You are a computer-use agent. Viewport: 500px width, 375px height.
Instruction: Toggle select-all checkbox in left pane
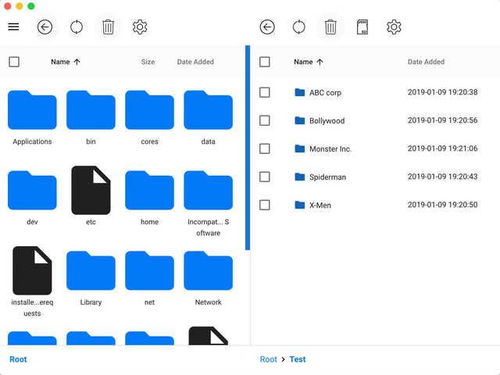click(14, 62)
